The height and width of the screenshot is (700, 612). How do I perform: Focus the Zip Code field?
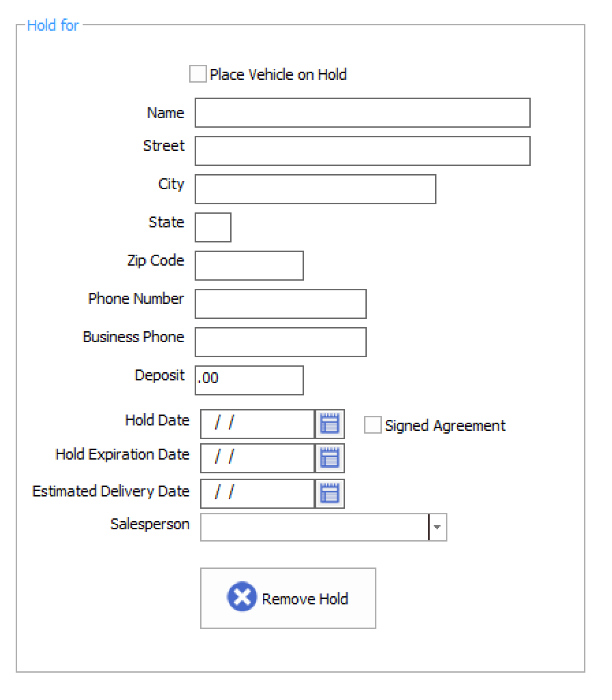pyautogui.click(x=249, y=266)
